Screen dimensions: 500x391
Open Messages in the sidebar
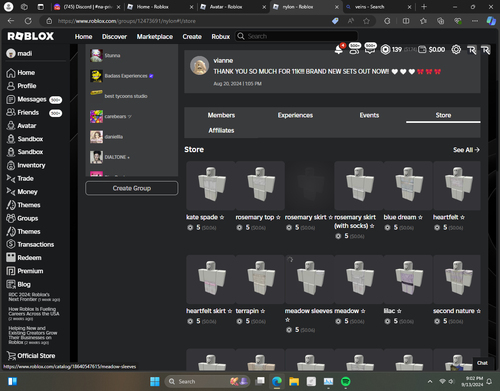[x=32, y=99]
